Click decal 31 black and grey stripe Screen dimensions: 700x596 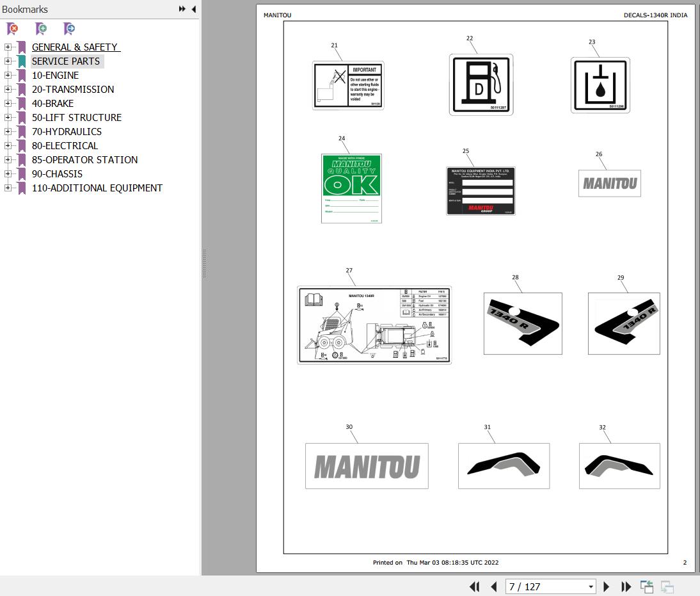pos(504,466)
